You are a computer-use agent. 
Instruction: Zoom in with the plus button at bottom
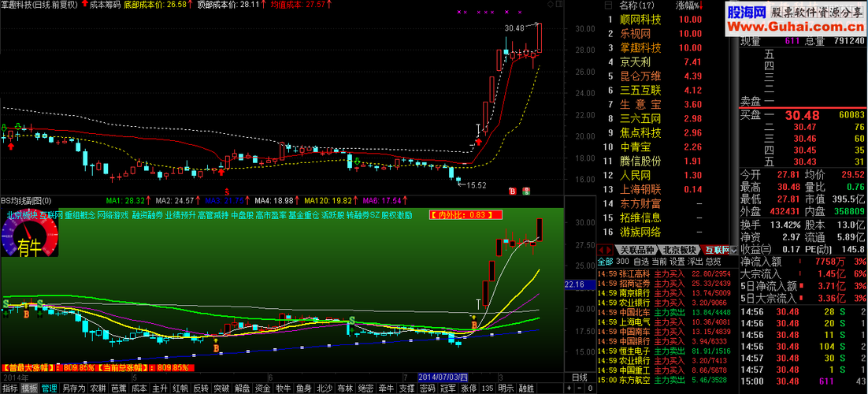point(569,388)
